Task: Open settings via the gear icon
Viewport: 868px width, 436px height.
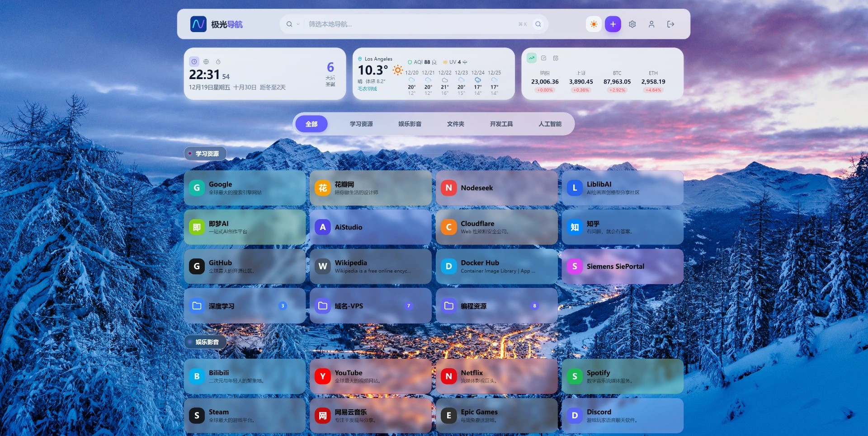Action: 632,24
